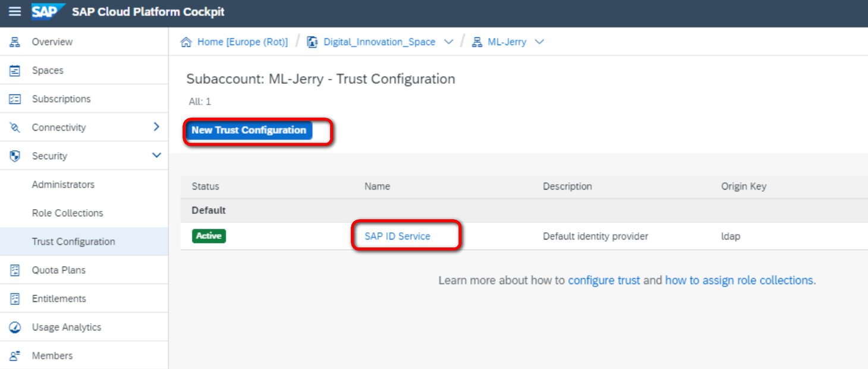Click the ML-Jerry breadcrumb link
Screen dimensions: 868x369
pyautogui.click(x=507, y=42)
